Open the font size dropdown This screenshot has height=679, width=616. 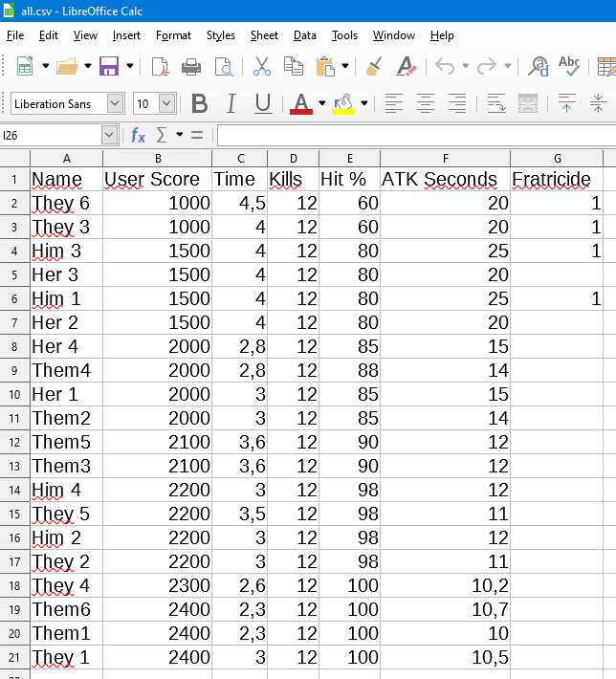click(167, 103)
